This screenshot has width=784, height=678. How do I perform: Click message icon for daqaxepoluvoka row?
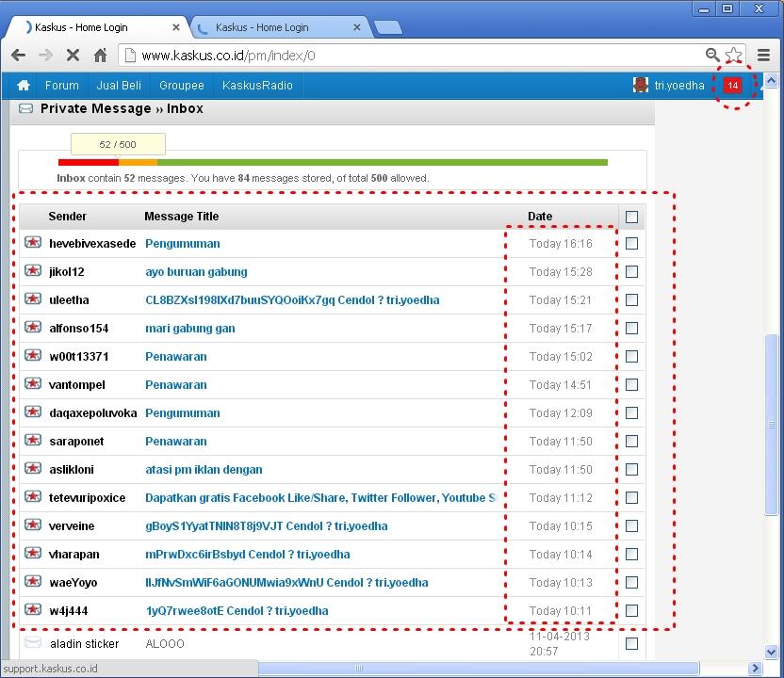coord(33,412)
